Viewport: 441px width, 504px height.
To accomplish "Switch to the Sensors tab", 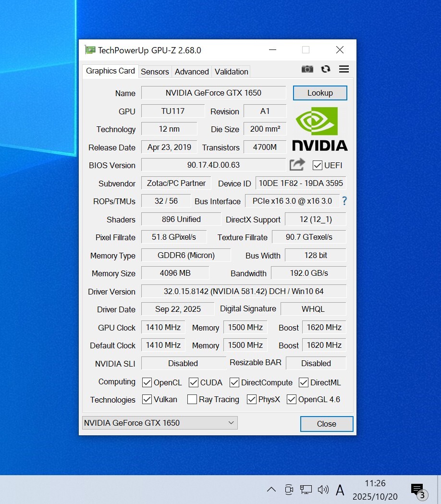I will click(155, 72).
